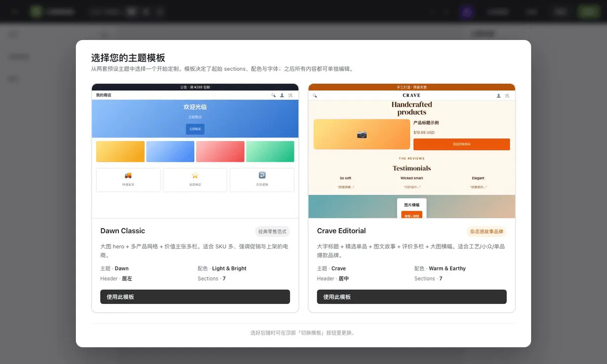Click the orange gradient product image in Crave preview
The image size is (607, 364).
[362, 134]
